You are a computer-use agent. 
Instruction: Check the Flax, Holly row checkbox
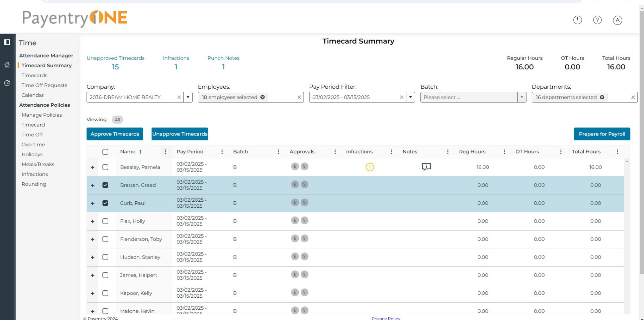tap(105, 221)
